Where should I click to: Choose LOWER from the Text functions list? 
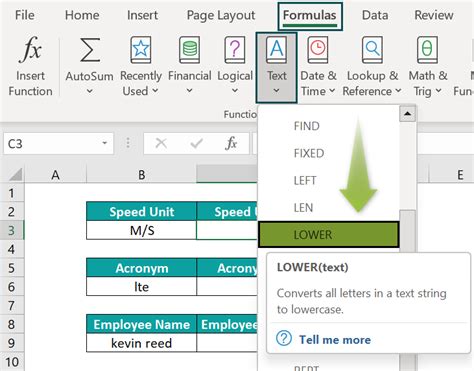pos(329,235)
